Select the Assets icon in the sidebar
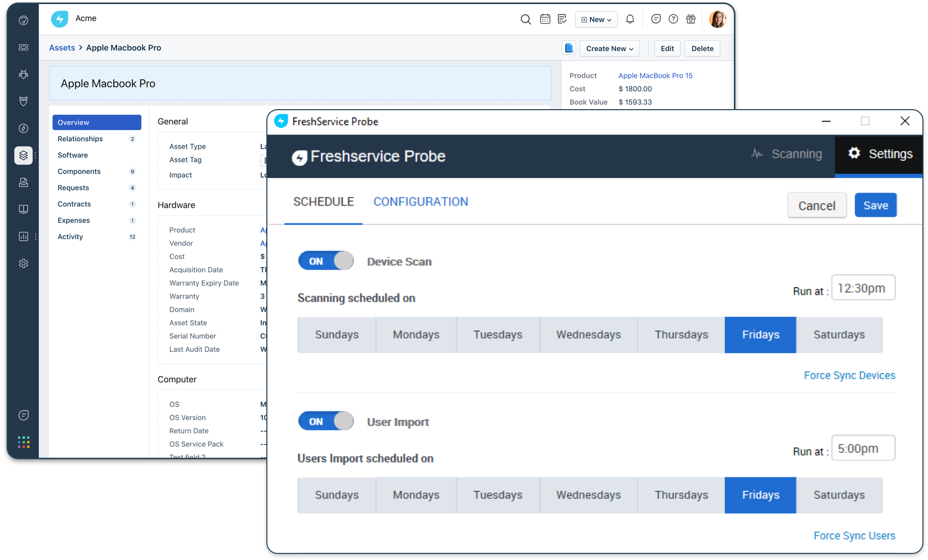 23,156
